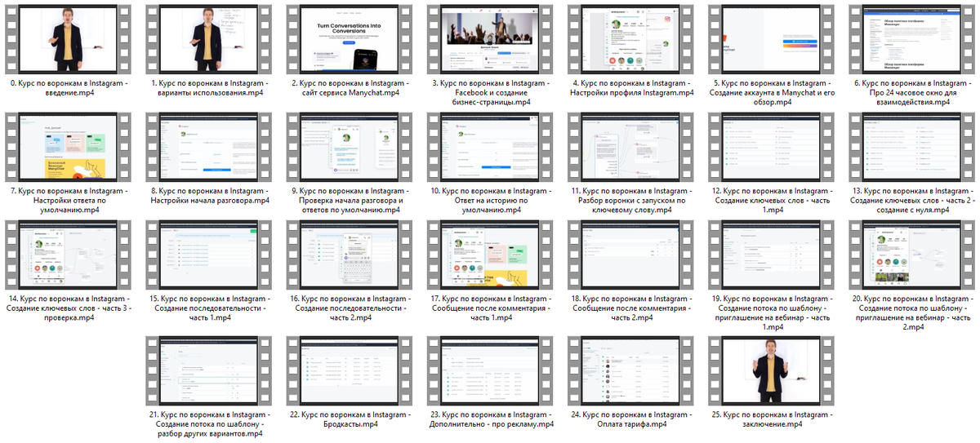Select thumbnail of video 13 создание с нуля
Viewport: 980px width, 443px height.
tap(912, 146)
